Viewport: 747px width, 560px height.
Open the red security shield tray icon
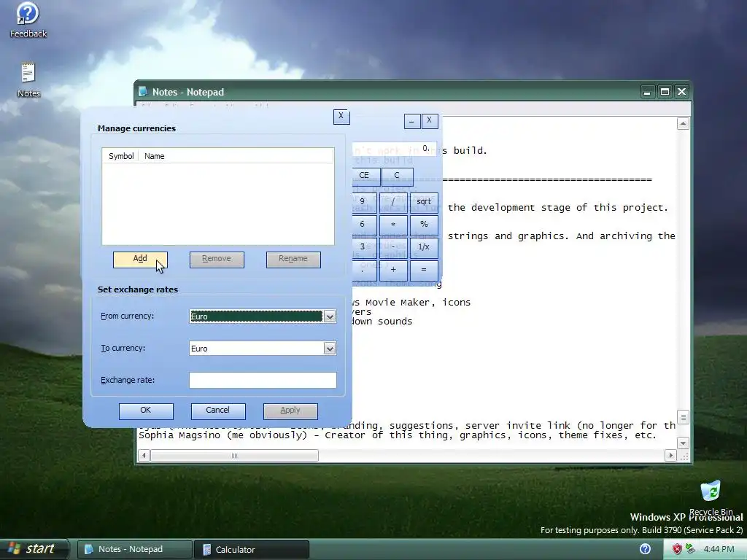[x=677, y=549]
